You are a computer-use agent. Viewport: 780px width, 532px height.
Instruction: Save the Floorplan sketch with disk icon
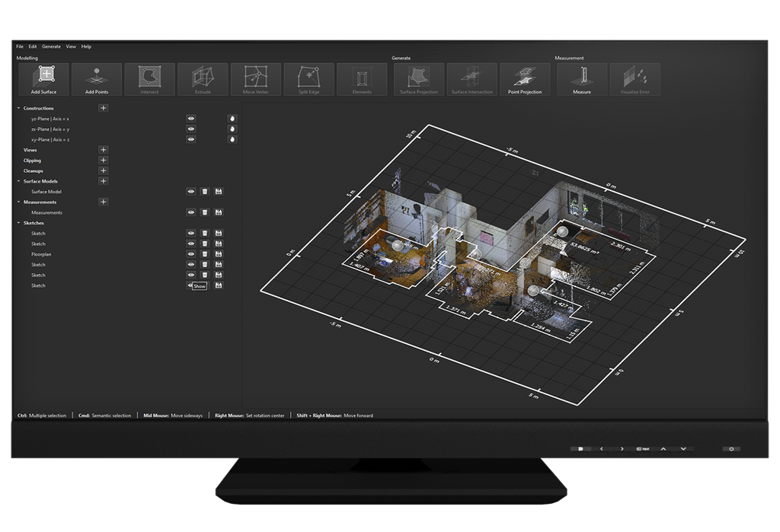[219, 254]
